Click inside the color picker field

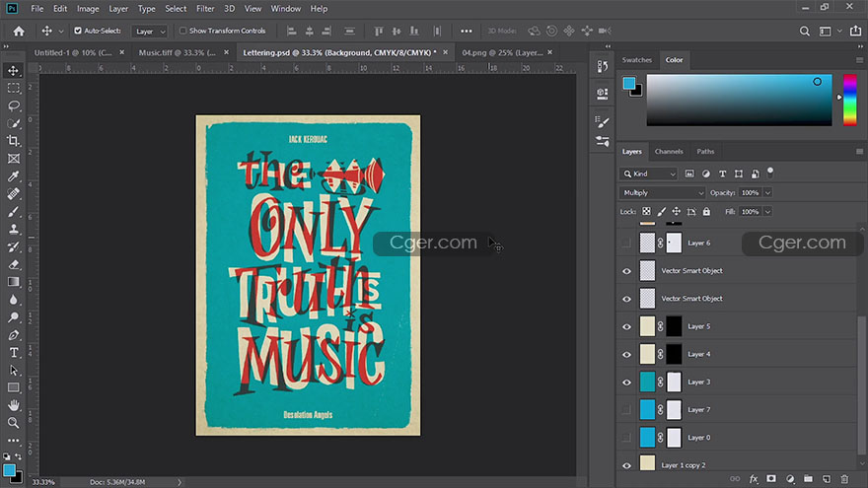[739, 101]
